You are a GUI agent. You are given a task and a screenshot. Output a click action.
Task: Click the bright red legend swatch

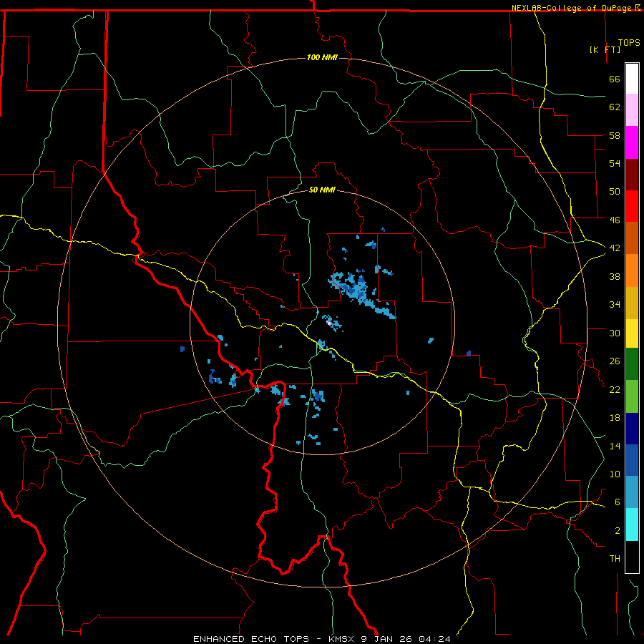(x=632, y=206)
